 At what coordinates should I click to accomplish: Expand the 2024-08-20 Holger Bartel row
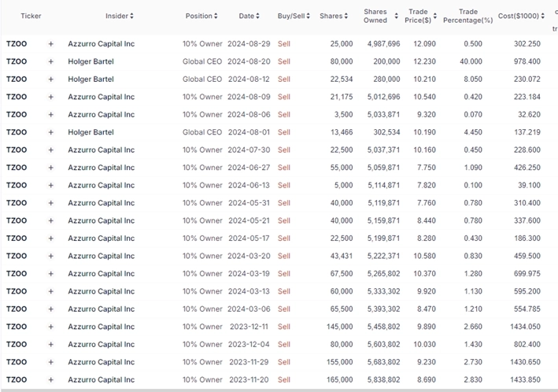(51, 61)
